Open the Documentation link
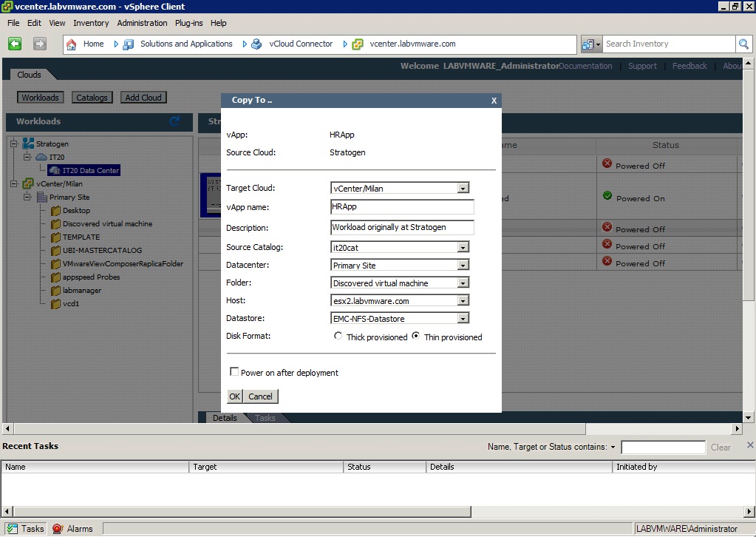 click(585, 66)
